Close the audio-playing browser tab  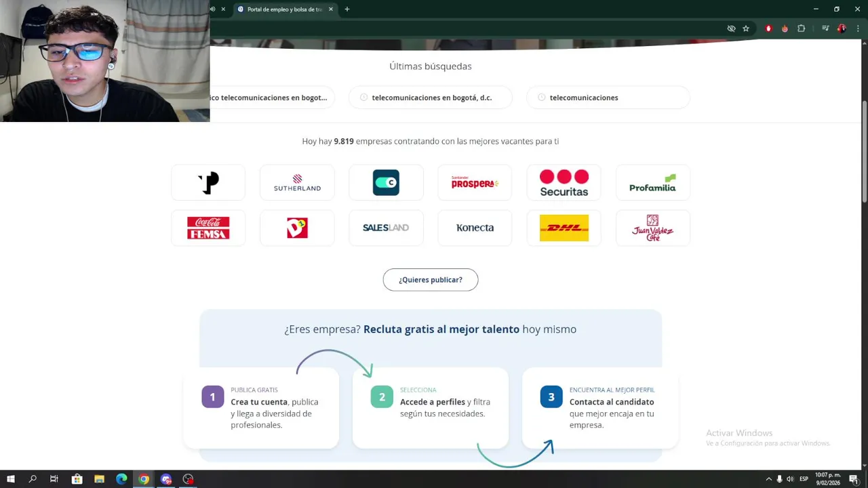[223, 9]
